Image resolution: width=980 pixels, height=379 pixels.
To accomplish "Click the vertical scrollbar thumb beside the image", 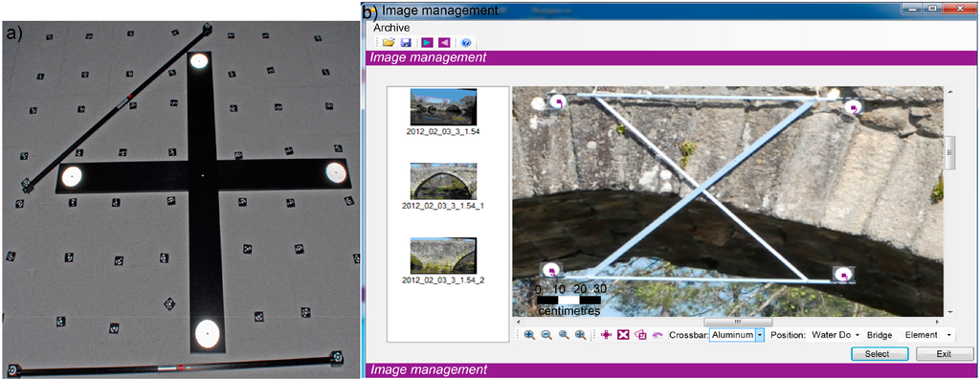I will click(950, 152).
